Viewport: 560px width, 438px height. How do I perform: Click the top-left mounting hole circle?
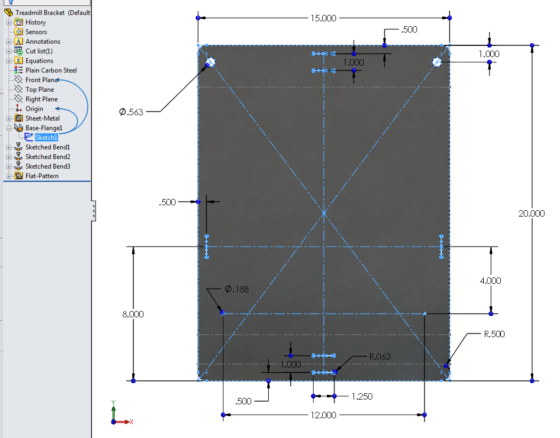click(x=210, y=62)
